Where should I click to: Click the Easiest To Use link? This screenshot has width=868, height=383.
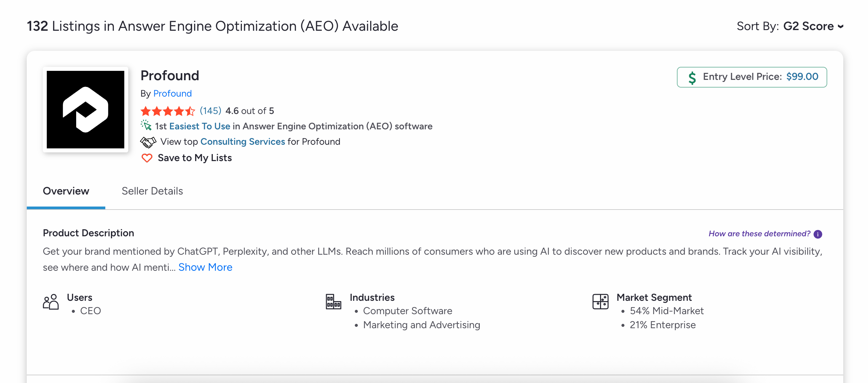[x=199, y=126]
